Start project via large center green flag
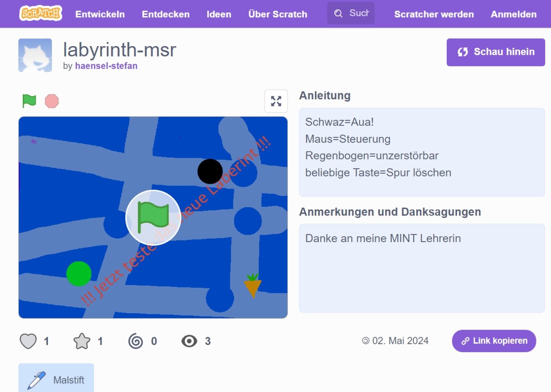This screenshot has width=551, height=392. [153, 217]
